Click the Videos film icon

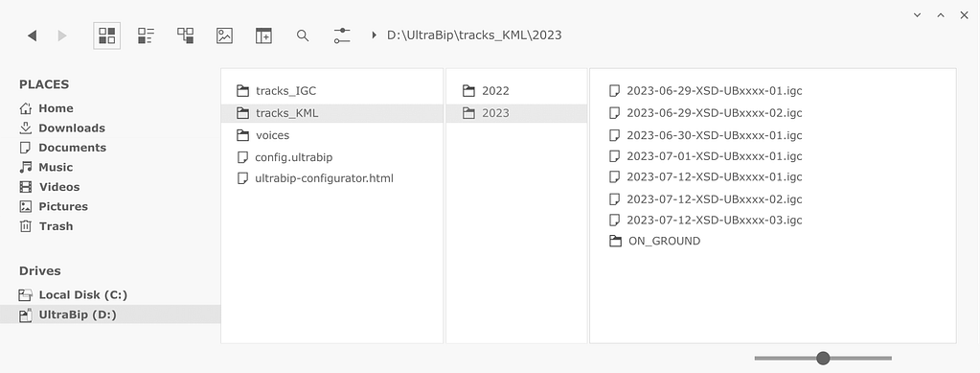(x=25, y=186)
